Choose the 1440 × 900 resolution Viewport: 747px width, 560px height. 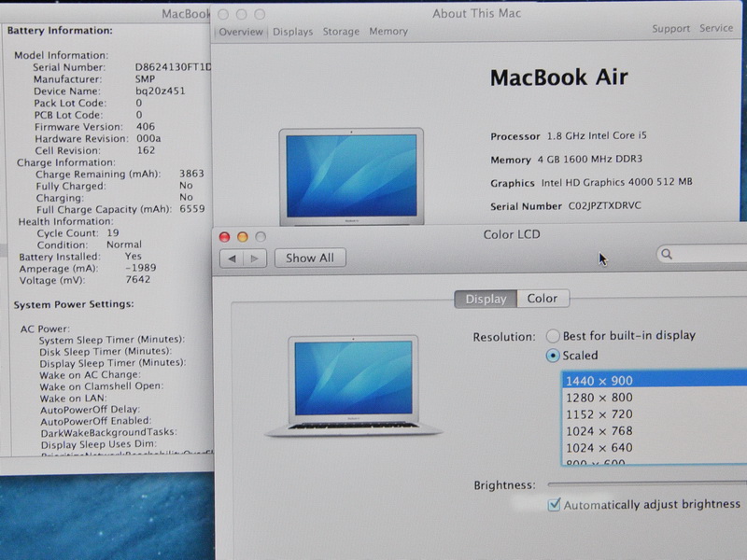(655, 381)
